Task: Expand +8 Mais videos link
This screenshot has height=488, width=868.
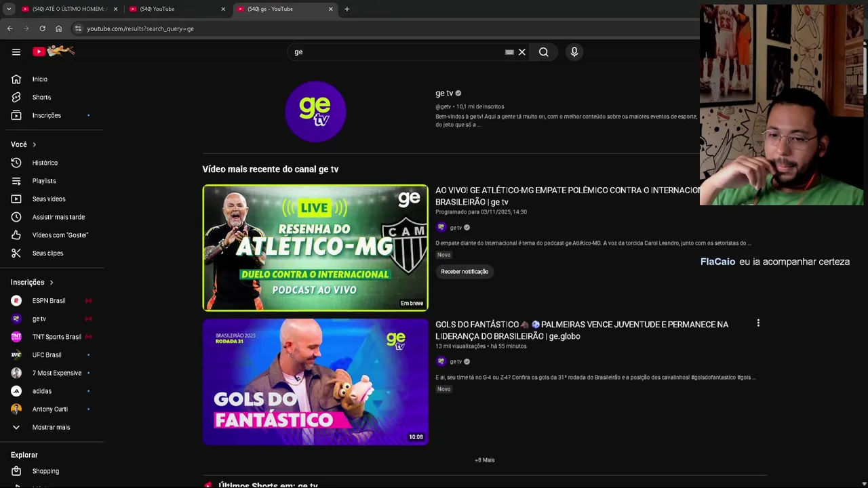Action: coord(485,460)
